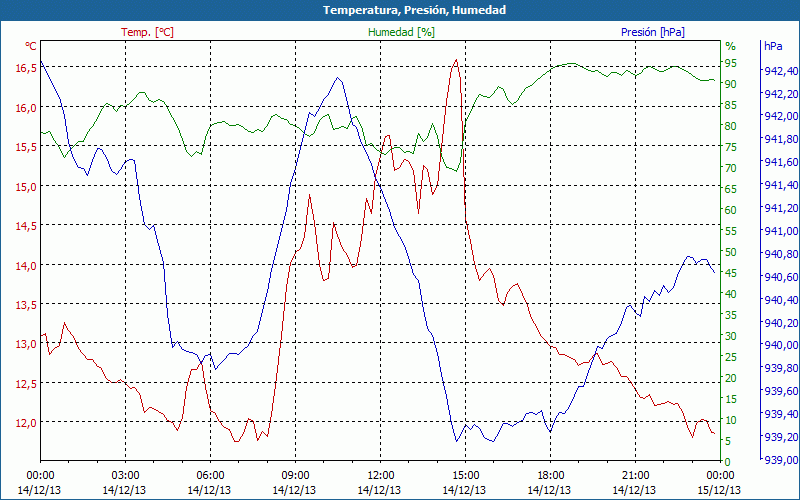This screenshot has width=800, height=500.
Task: Click the 85 humidity axis value
Action: 731,105
